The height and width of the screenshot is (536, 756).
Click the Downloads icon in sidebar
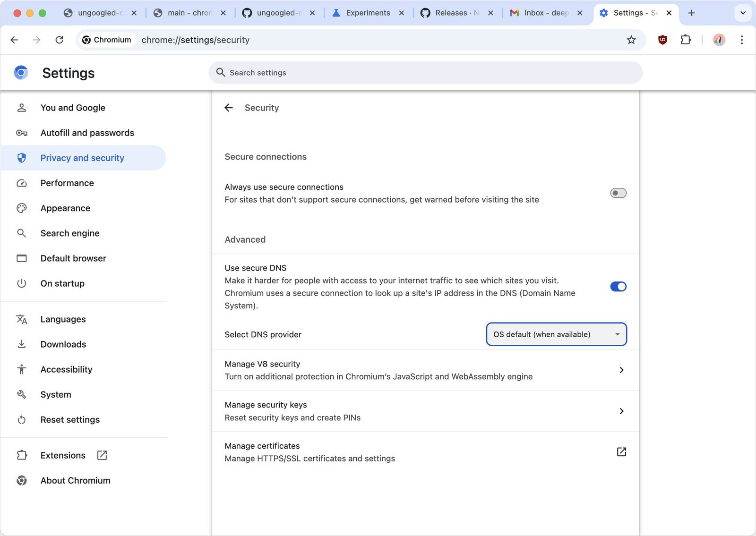pos(22,344)
